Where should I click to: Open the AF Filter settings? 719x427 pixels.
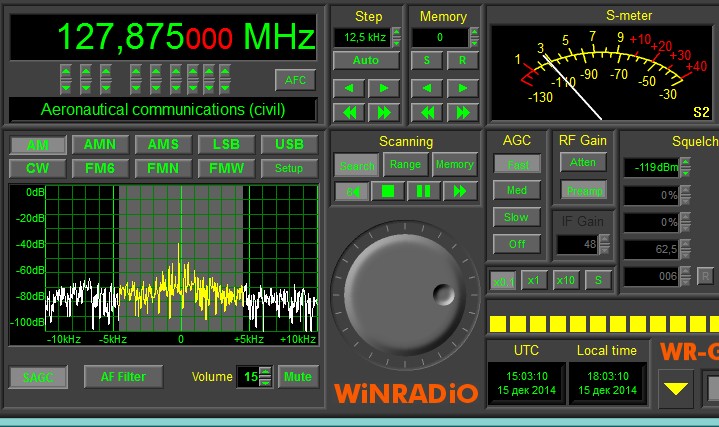click(x=123, y=377)
